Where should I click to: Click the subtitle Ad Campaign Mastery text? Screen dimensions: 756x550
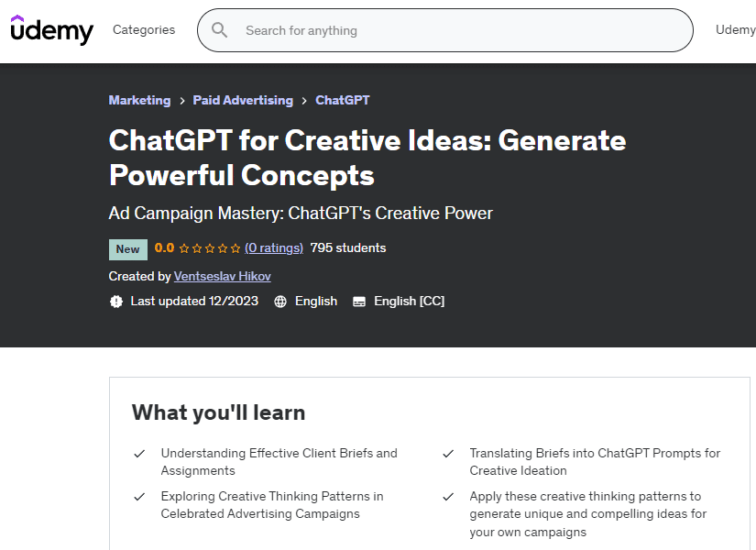click(x=301, y=214)
